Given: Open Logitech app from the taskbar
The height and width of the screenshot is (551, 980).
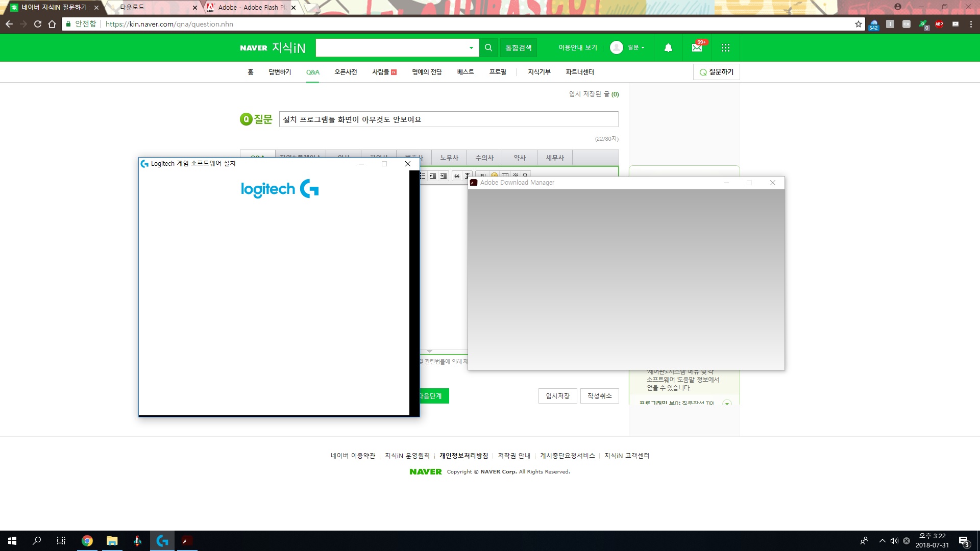Looking at the screenshot, I should click(x=162, y=541).
